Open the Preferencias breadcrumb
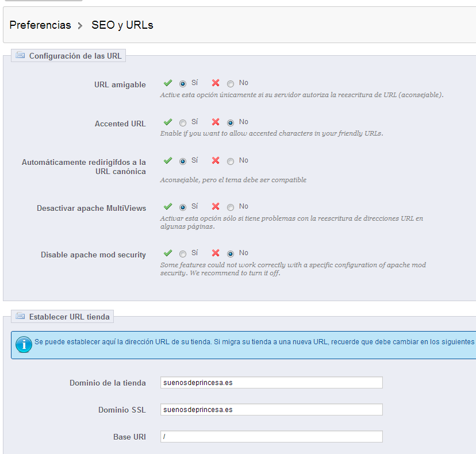This screenshot has width=476, height=454. click(x=40, y=25)
